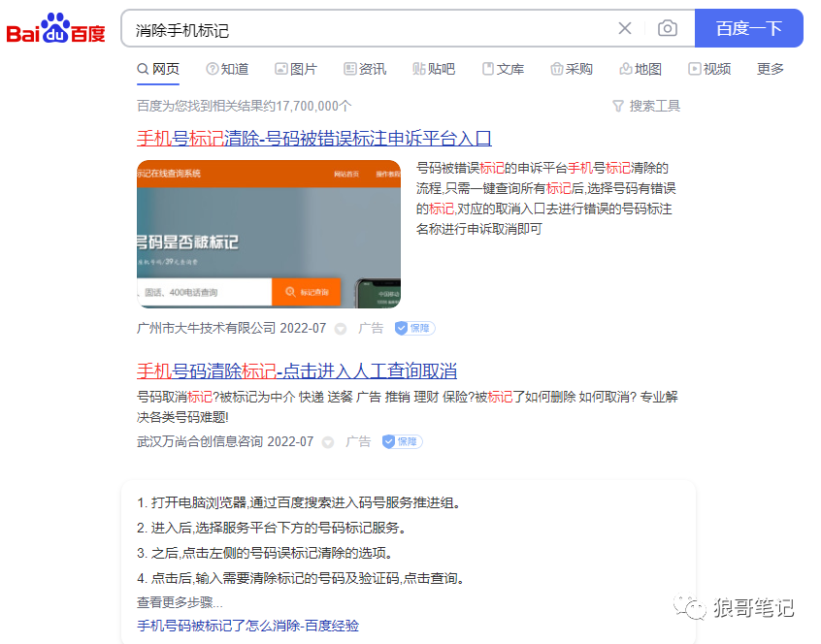Click 广告 label under 武汉万尚合创信息咨询
The image size is (821, 644).
coord(358,441)
